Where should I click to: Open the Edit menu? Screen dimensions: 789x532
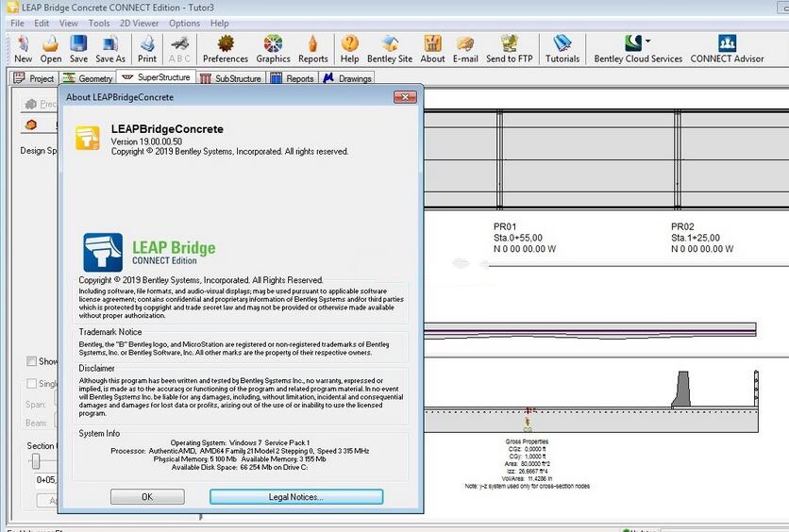pyautogui.click(x=42, y=24)
